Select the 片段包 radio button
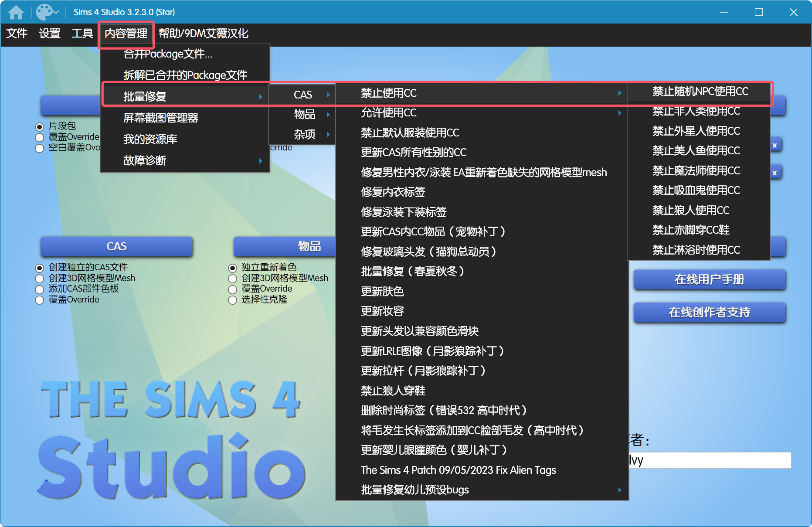Image resolution: width=812 pixels, height=527 pixels. pos(40,126)
